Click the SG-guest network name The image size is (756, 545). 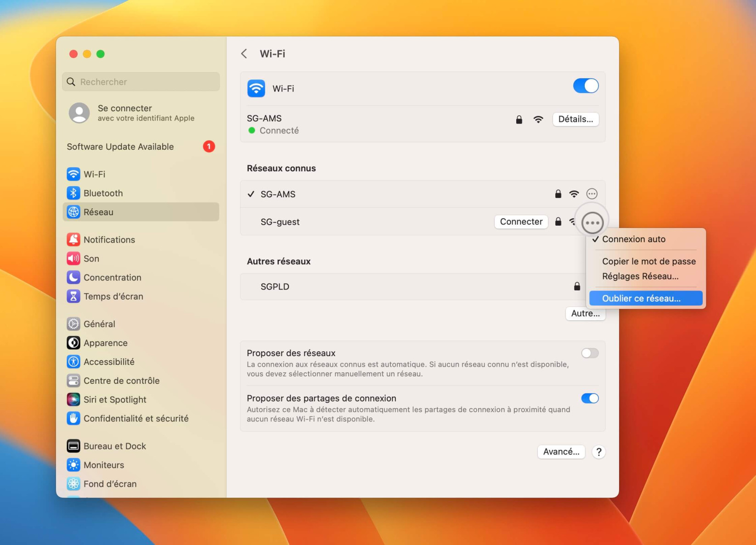(280, 221)
